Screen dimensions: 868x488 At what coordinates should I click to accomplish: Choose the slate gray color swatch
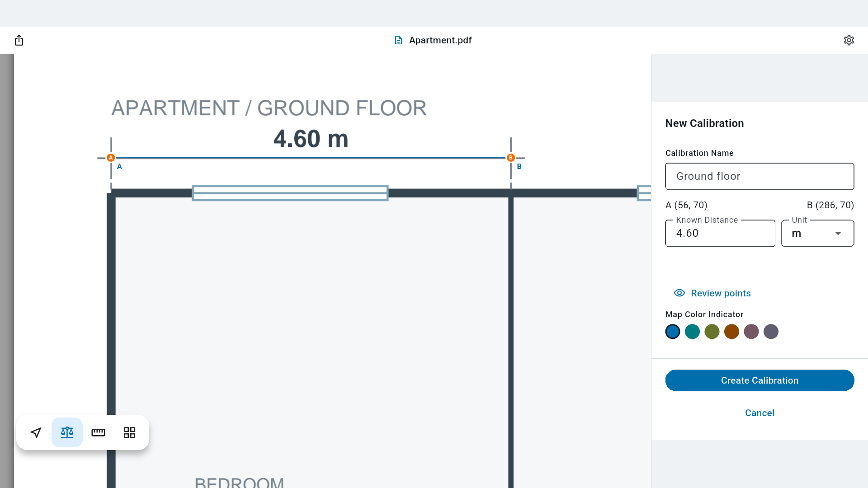click(771, 332)
